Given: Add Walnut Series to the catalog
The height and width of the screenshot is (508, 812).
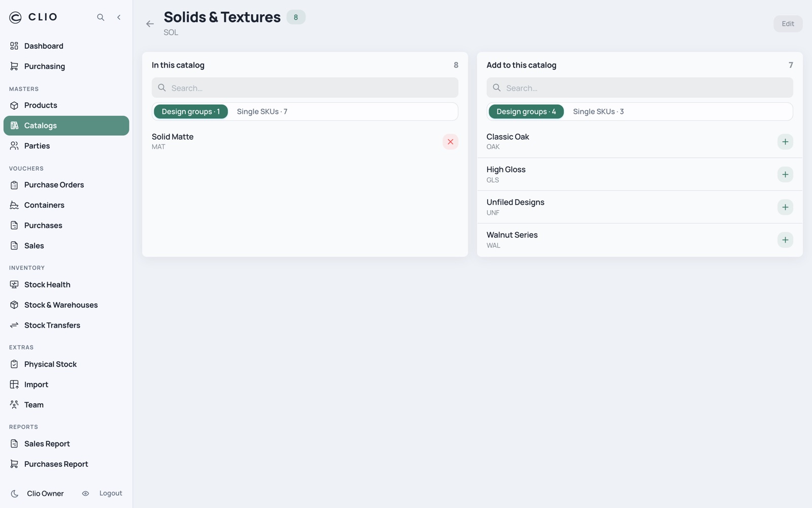Looking at the screenshot, I should coord(785,240).
